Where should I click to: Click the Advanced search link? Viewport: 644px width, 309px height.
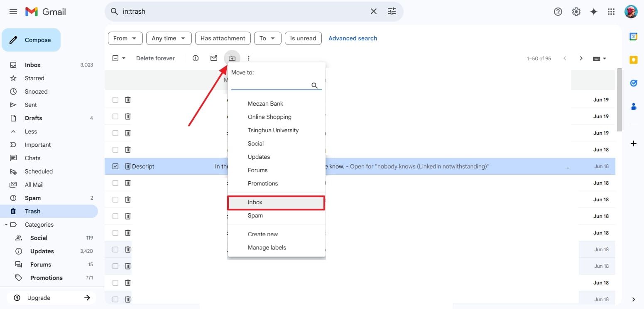coord(353,38)
